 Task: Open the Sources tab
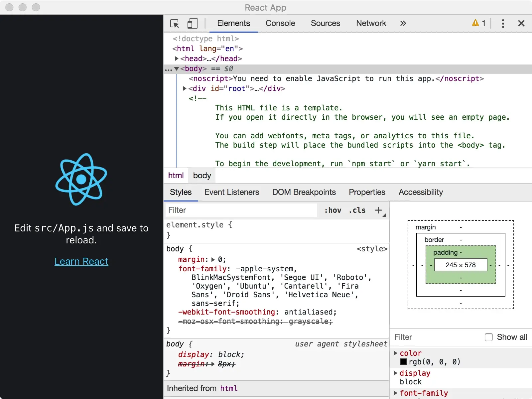[x=326, y=23]
